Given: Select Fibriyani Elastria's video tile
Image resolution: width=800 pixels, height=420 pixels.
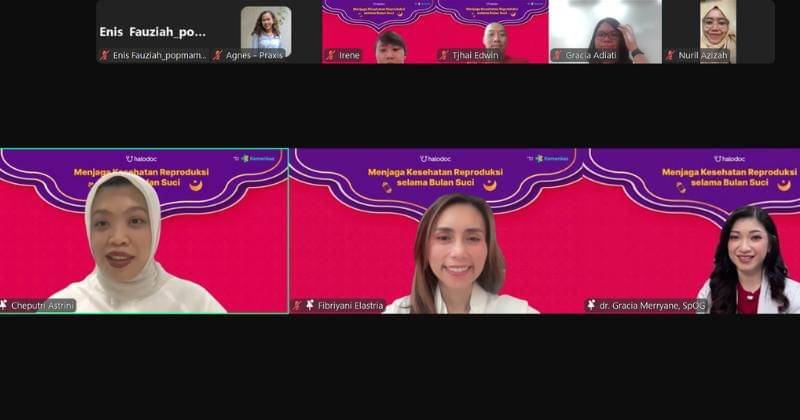Looking at the screenshot, I should coord(436,230).
